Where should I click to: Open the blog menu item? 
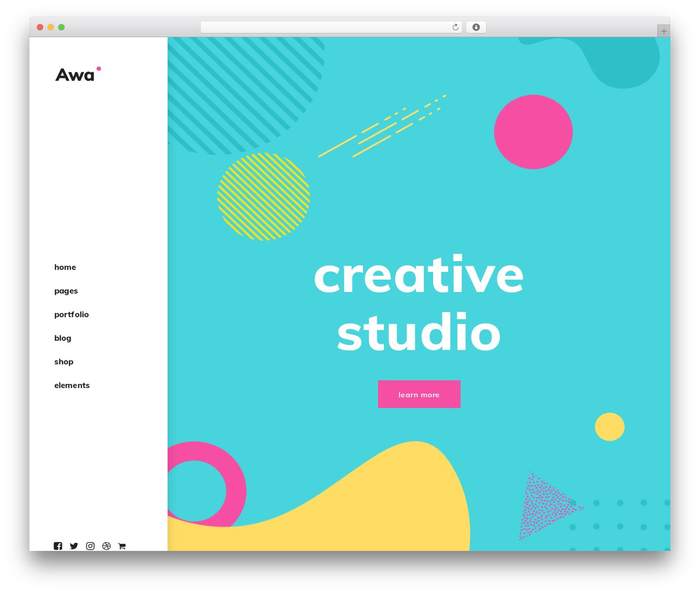pos(63,338)
